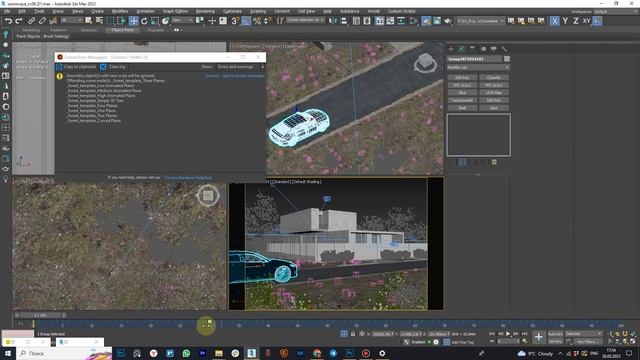Screen dimensions: 640x360
Task: Redo the last undone action
Action: point(19,21)
